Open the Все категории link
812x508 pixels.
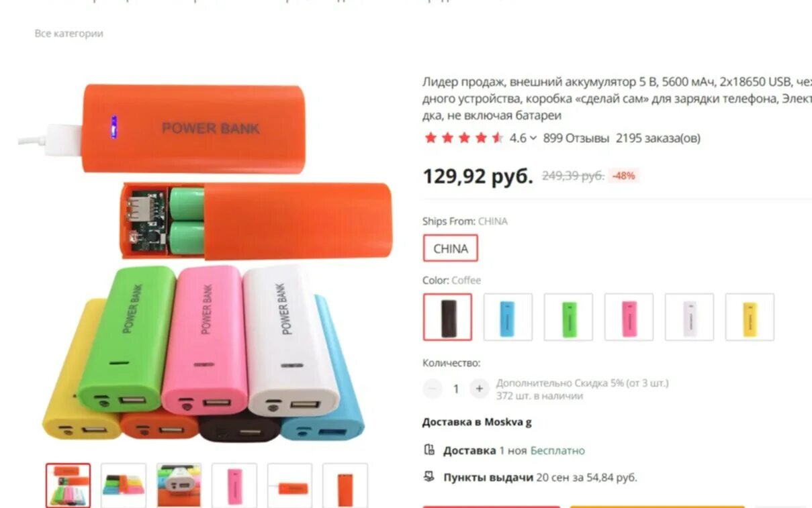[69, 34]
